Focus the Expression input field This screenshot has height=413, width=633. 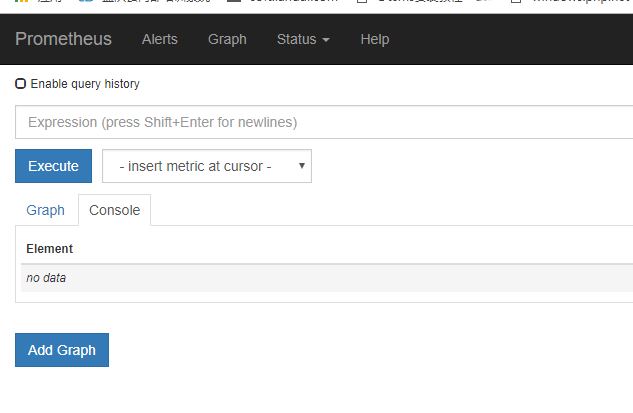(x=324, y=122)
